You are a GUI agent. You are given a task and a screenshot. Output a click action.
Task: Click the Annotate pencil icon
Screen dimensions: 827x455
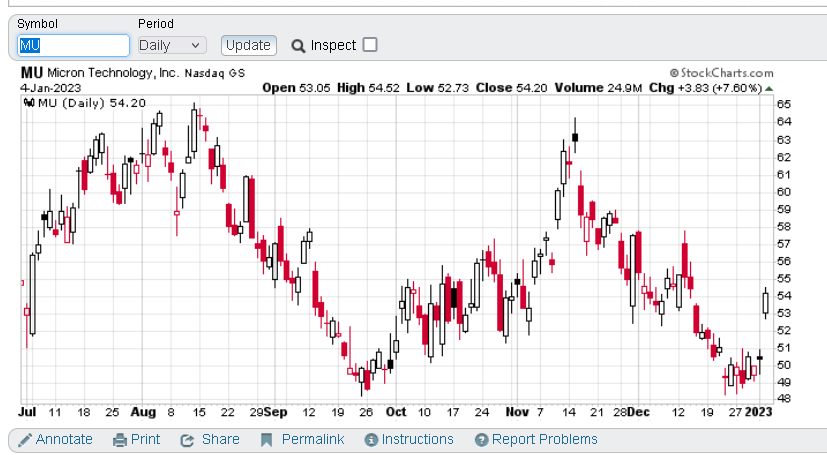pyautogui.click(x=25, y=439)
